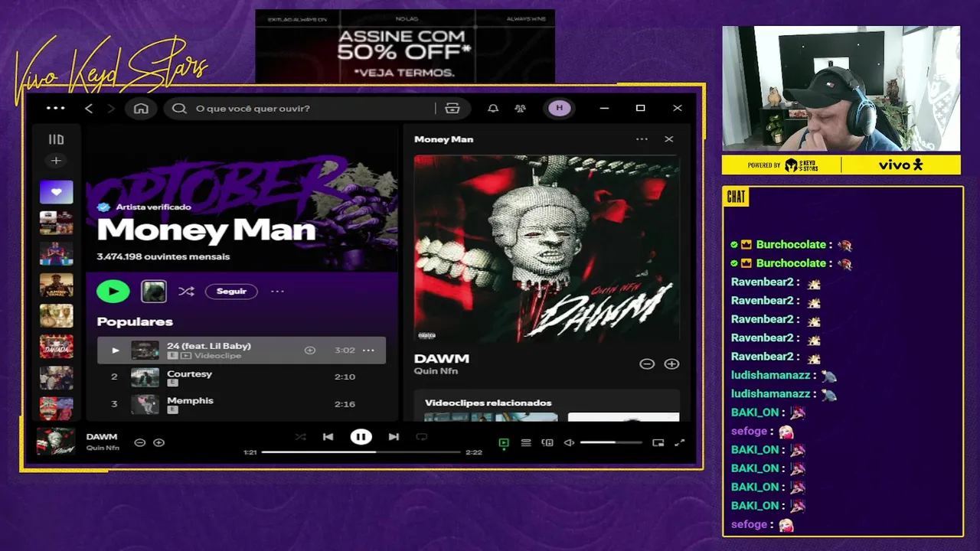Go back with the left arrow

pos(89,109)
